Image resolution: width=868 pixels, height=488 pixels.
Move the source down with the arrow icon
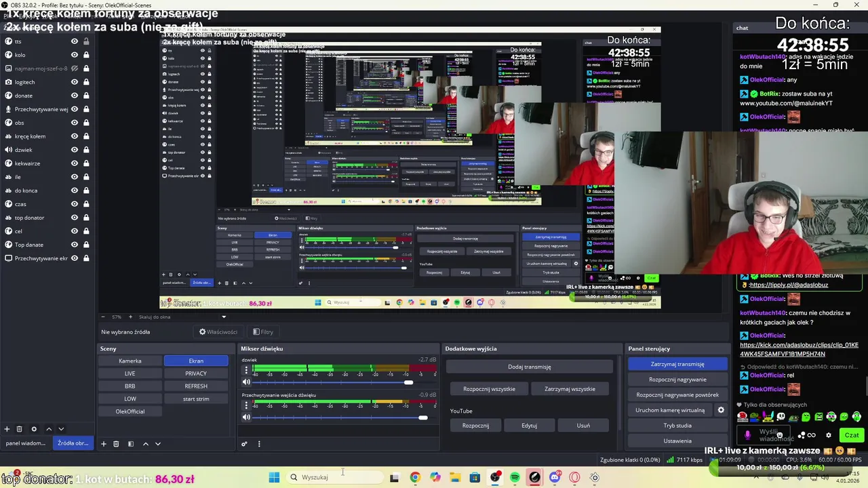point(61,429)
